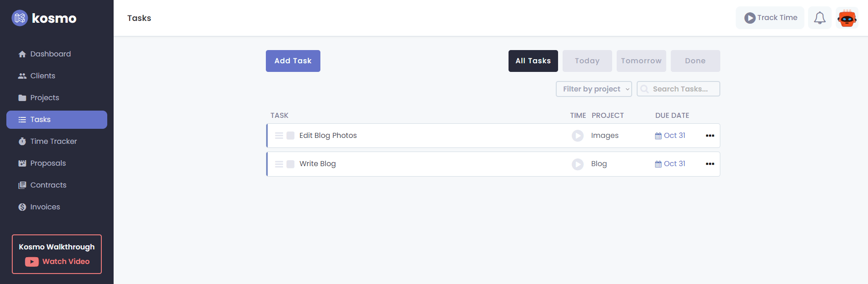Mark Edit Blog Photos as complete
Screen dimensions: 868x284
[x=290, y=136]
